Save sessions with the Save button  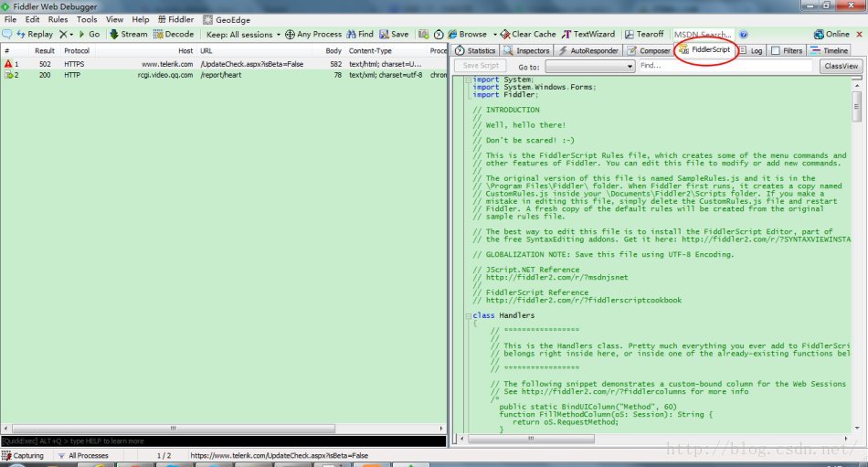(394, 35)
